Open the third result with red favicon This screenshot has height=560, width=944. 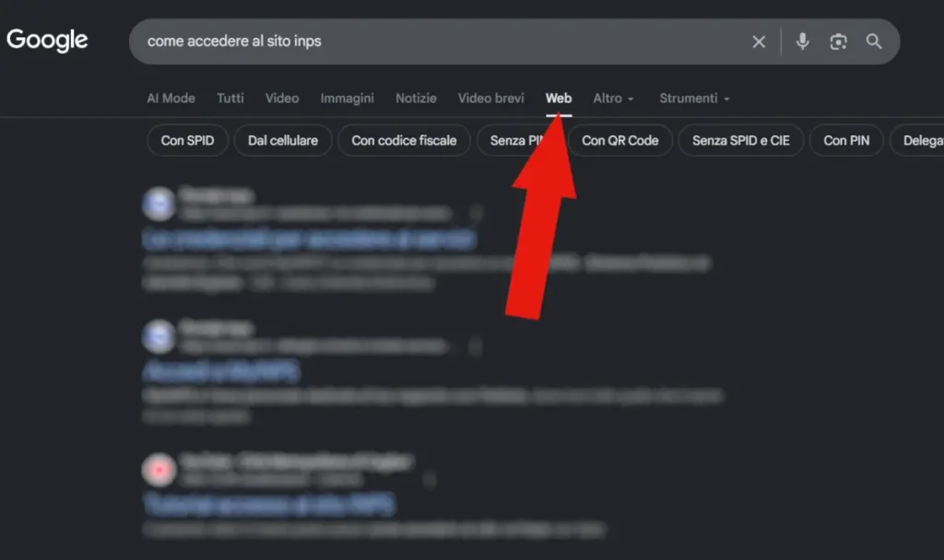[x=269, y=504]
